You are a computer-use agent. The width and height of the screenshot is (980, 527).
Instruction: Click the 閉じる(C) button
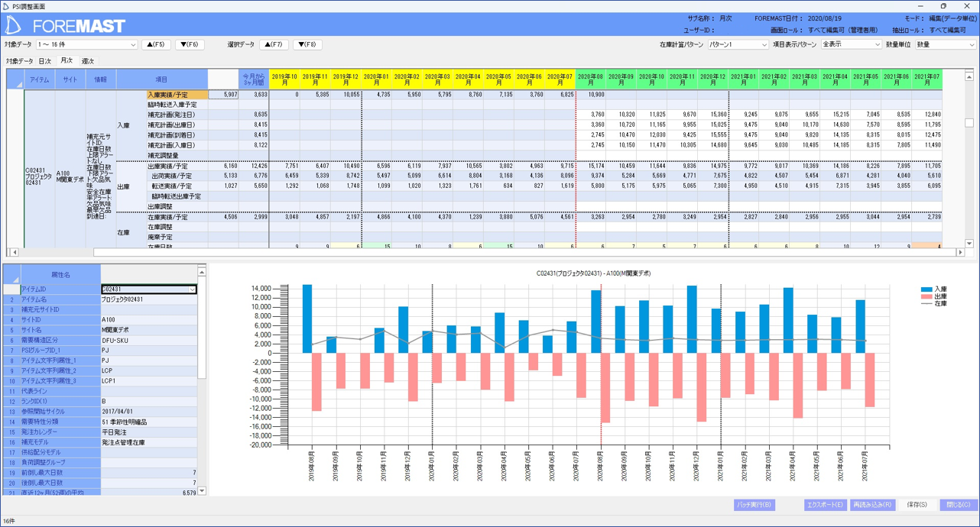[x=958, y=505]
